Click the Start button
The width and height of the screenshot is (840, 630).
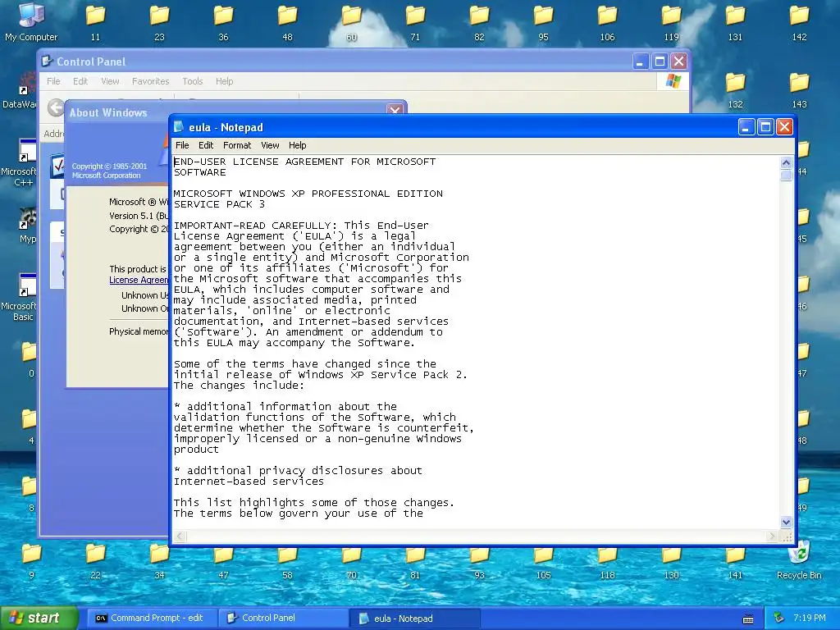39,619
